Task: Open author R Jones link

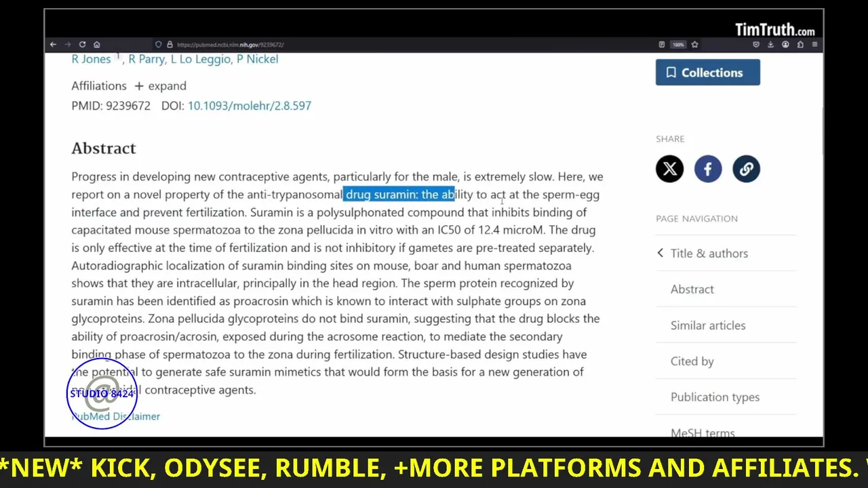Action: coord(91,59)
